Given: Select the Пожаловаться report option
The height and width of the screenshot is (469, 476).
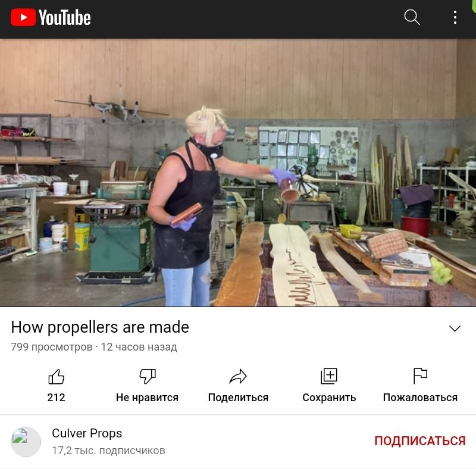Looking at the screenshot, I should pyautogui.click(x=420, y=398).
